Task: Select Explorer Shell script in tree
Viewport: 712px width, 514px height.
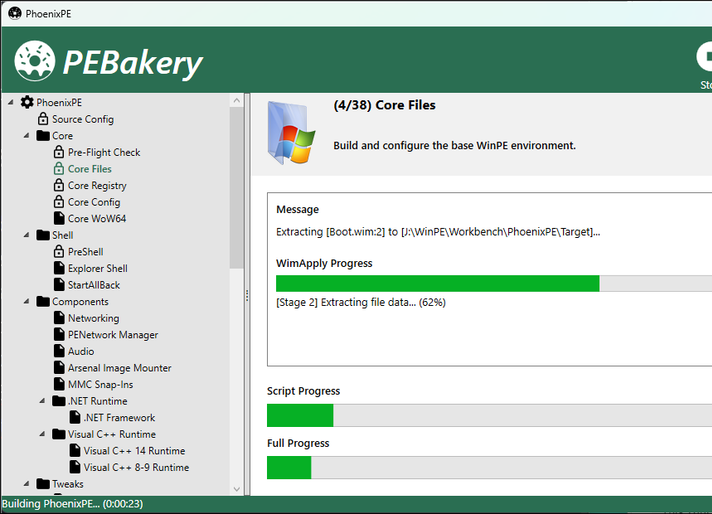Action: tap(97, 268)
